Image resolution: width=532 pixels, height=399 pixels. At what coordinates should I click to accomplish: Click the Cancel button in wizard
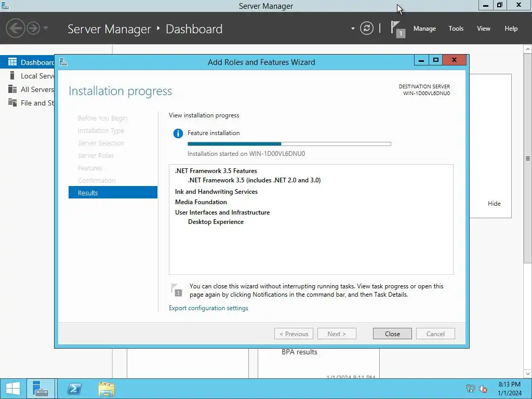click(435, 334)
